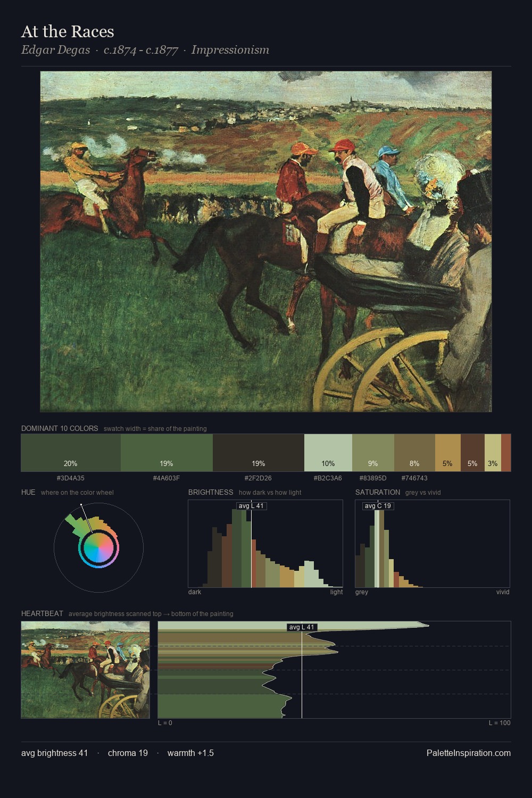
Task: Click the hex code #2F2D26
Action: click(x=258, y=478)
